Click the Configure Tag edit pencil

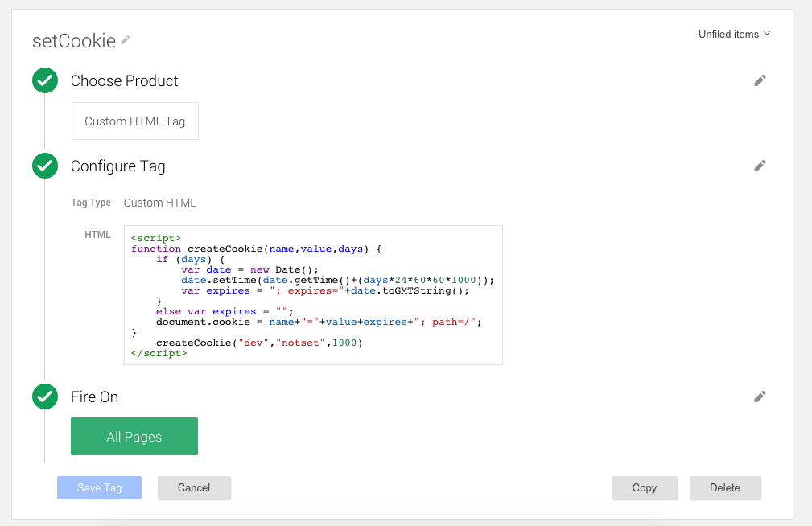click(x=760, y=166)
